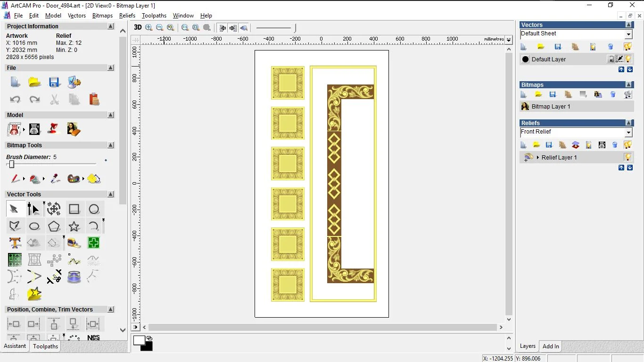Screen dimensions: 644x362
Task: Toggle visibility bulb of Relief Layer 1
Action: (x=627, y=157)
